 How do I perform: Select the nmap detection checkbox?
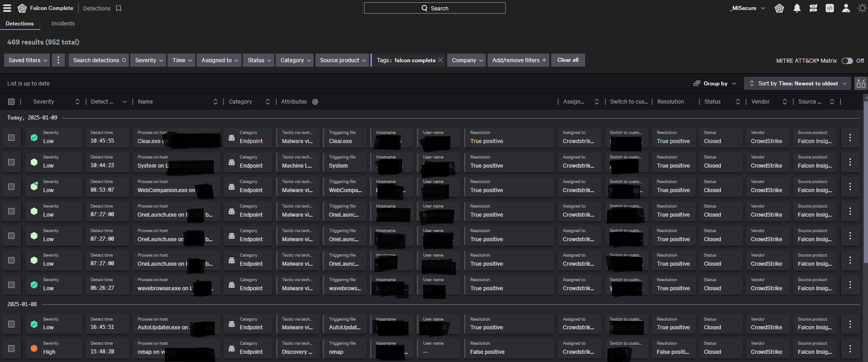(11, 348)
